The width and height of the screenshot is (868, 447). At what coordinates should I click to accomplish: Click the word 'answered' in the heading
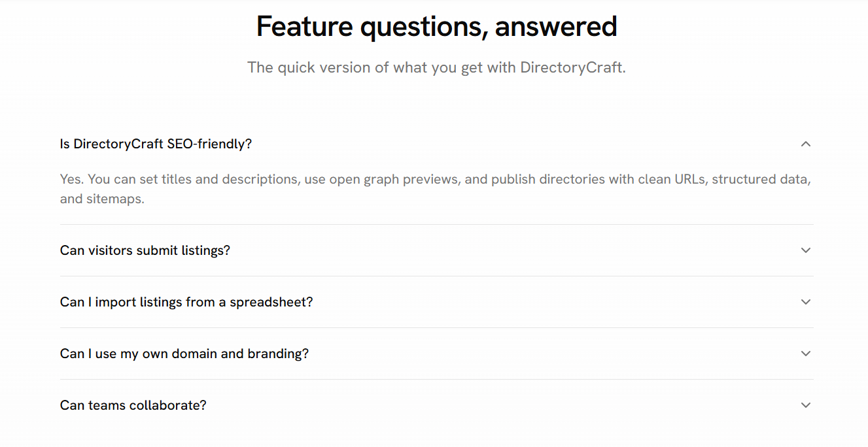tap(556, 27)
